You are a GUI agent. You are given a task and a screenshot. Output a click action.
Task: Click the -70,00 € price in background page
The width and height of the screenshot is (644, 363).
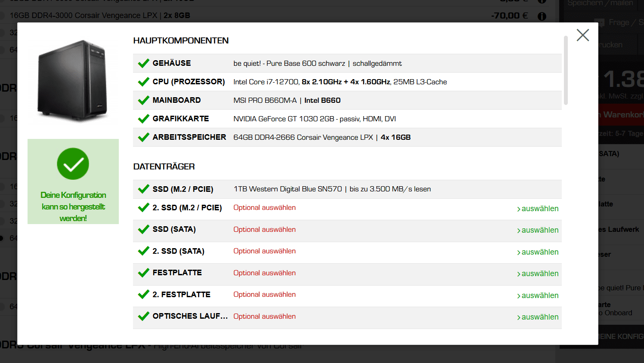pyautogui.click(x=509, y=16)
